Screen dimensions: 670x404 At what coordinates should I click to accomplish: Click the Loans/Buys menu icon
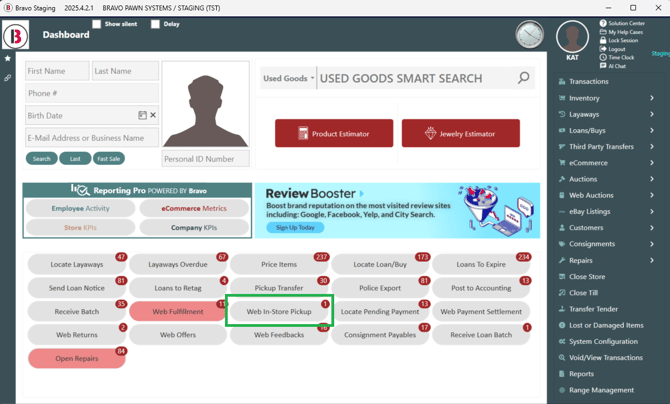coord(562,130)
